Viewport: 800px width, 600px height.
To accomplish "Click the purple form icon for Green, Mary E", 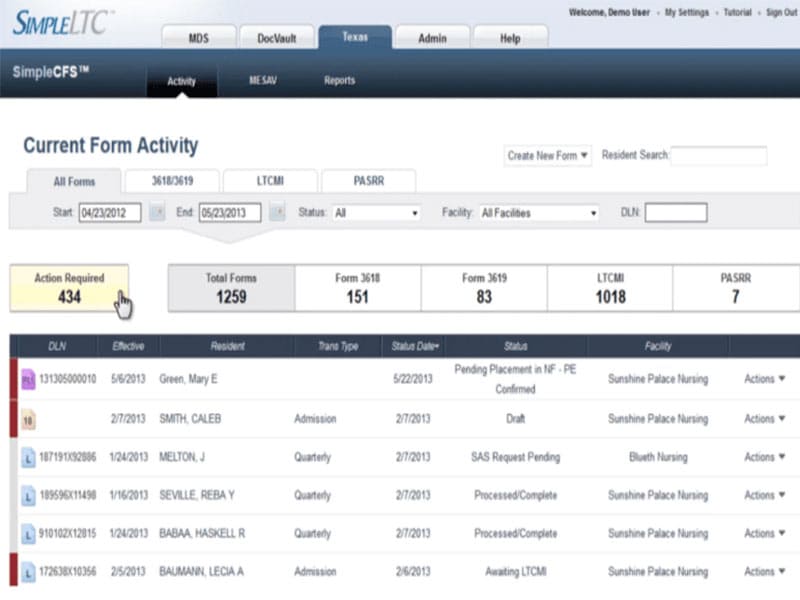I will pos(28,380).
